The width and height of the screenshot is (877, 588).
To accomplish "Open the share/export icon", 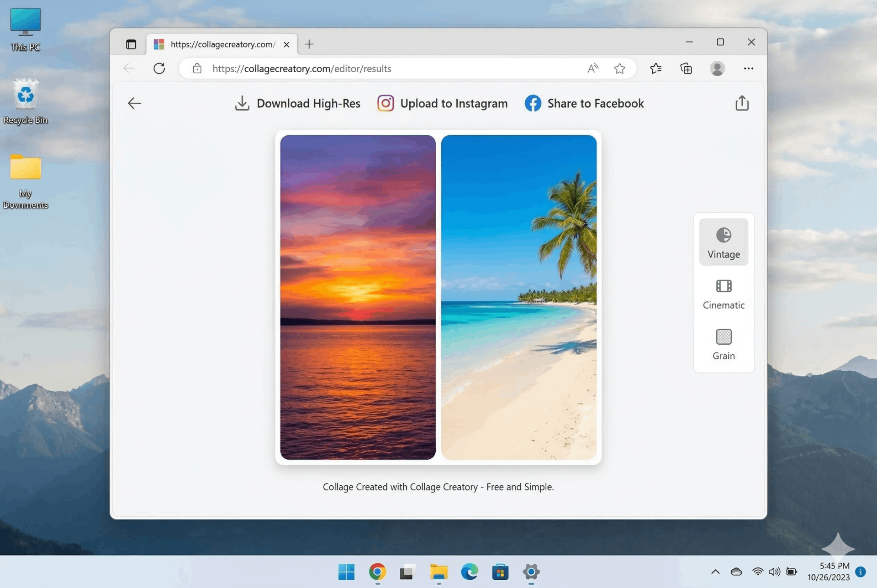I will (x=742, y=103).
